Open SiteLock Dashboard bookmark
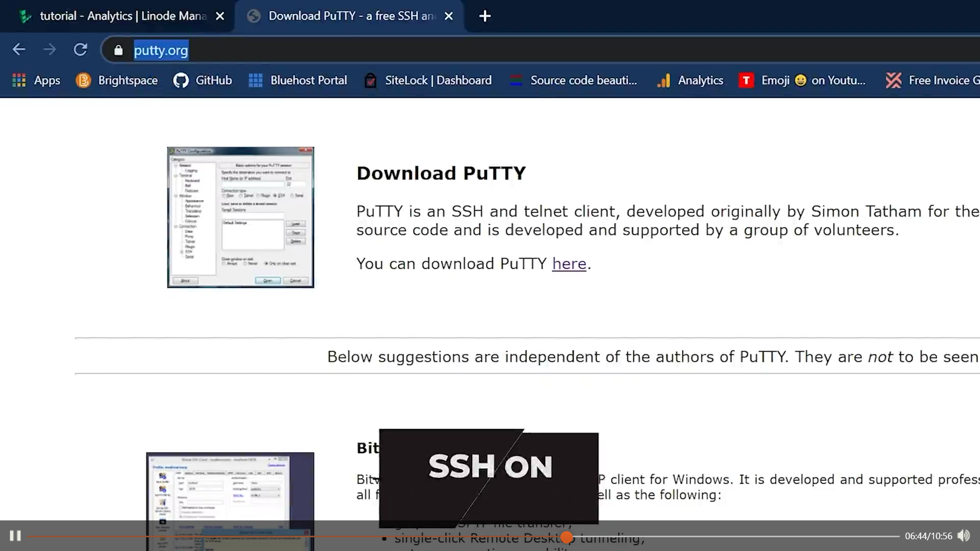The width and height of the screenshot is (980, 551). [428, 80]
